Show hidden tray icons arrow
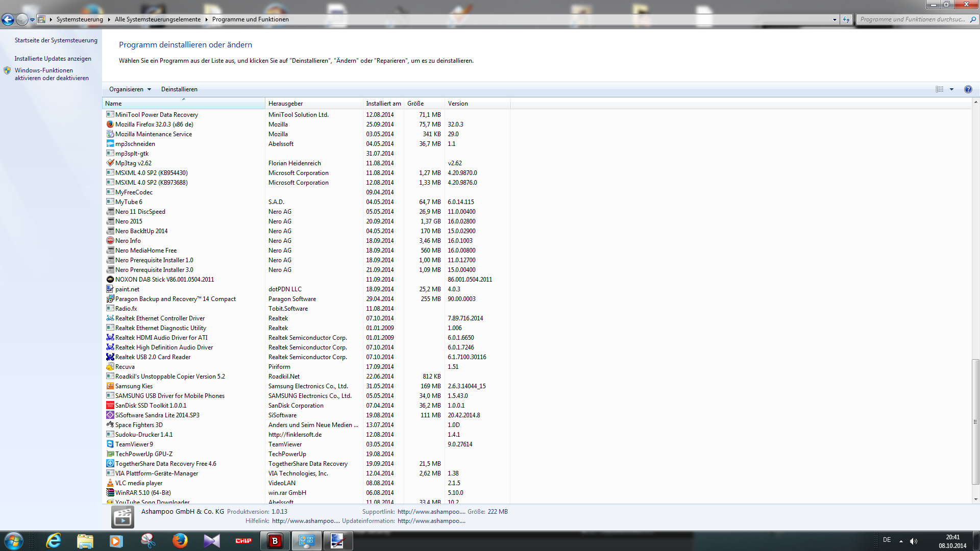 point(901,541)
